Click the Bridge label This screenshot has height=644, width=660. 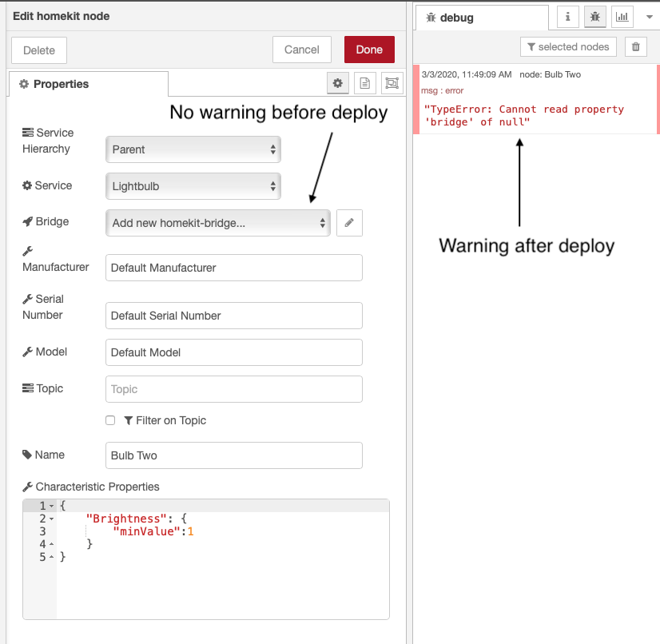[52, 221]
